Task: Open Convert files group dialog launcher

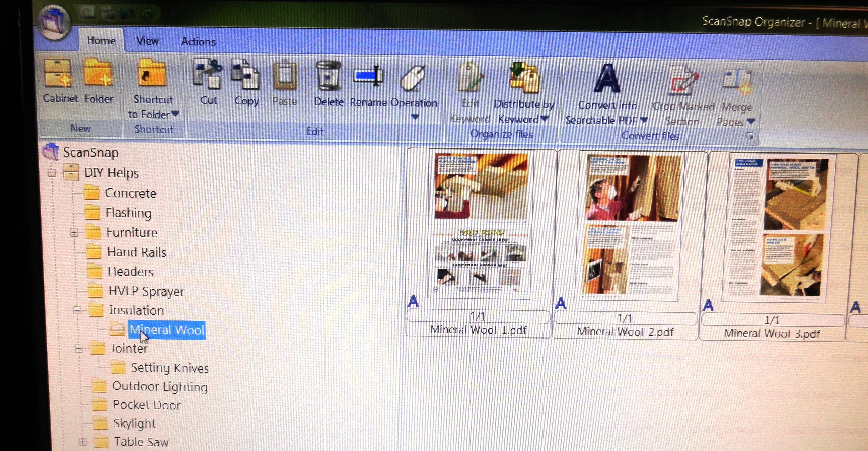Action: pyautogui.click(x=750, y=136)
